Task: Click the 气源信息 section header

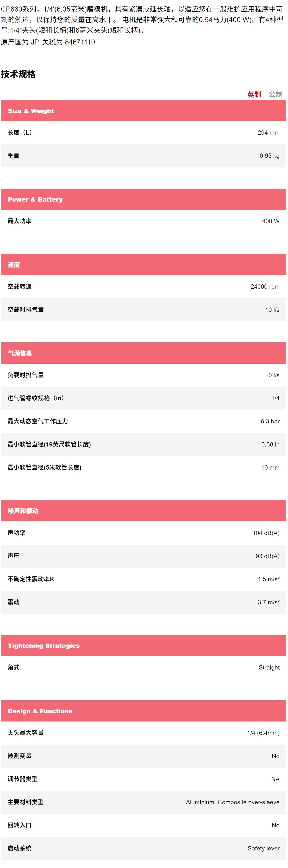Action: 144,353
